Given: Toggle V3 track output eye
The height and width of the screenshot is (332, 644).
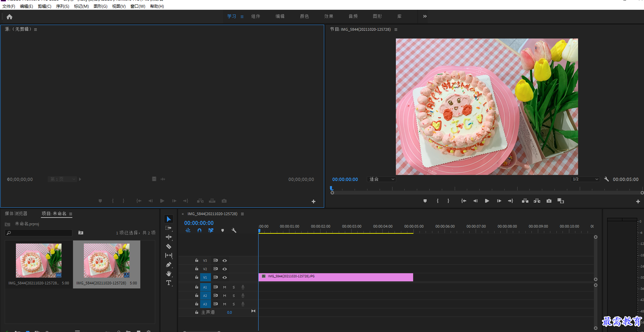Looking at the screenshot, I should 224,260.
